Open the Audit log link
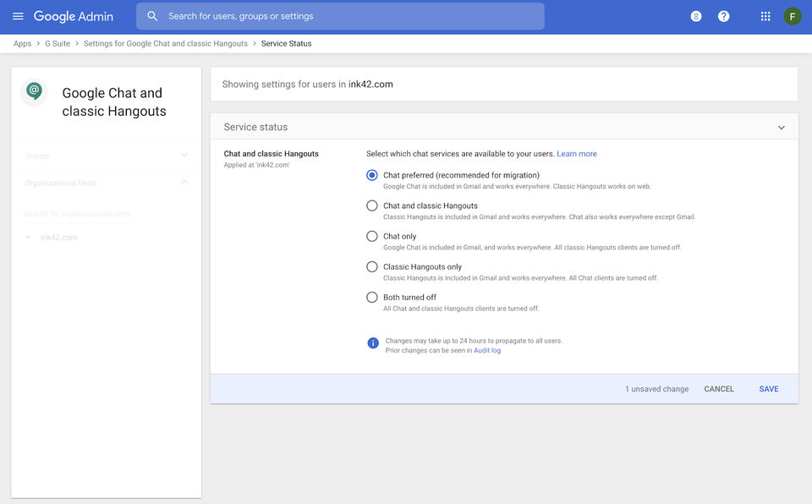812x504 pixels. [487, 350]
